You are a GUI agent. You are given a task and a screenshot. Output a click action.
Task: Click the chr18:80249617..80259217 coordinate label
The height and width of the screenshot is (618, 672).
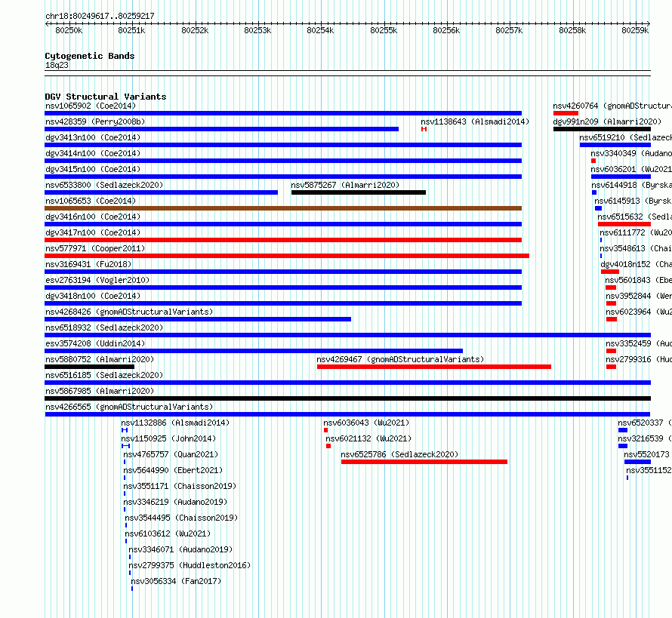100,16
